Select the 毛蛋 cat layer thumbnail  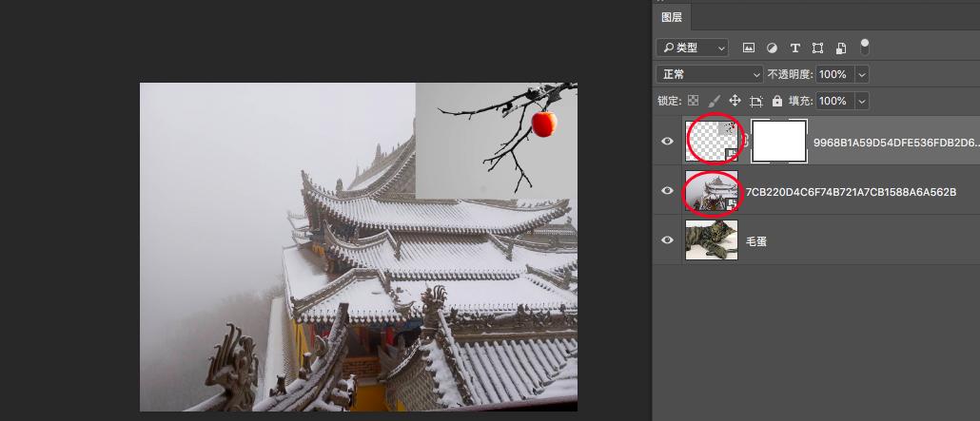coord(712,239)
